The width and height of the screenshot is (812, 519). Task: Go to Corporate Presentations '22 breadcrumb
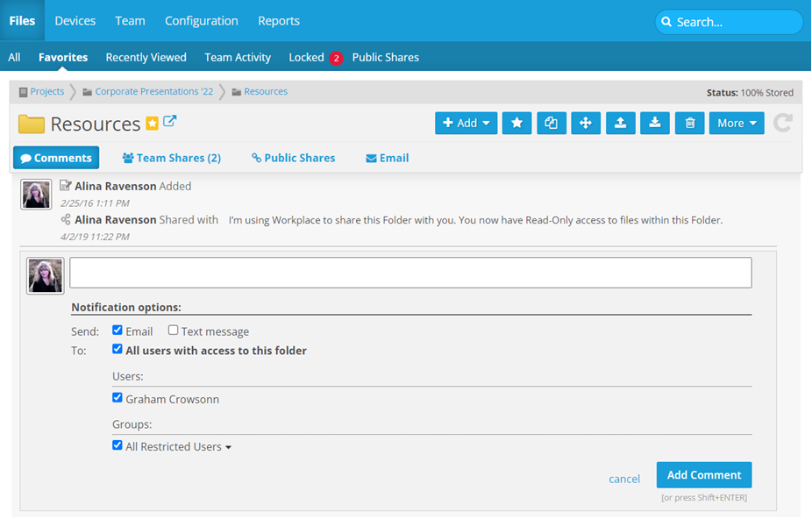coord(153,91)
